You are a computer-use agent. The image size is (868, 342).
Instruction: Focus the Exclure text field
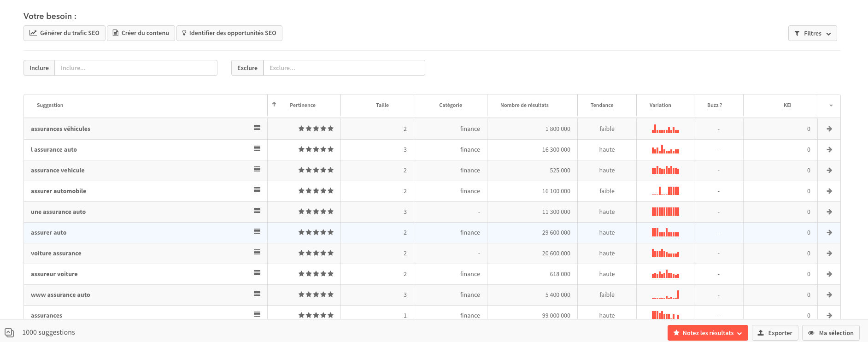pyautogui.click(x=344, y=68)
